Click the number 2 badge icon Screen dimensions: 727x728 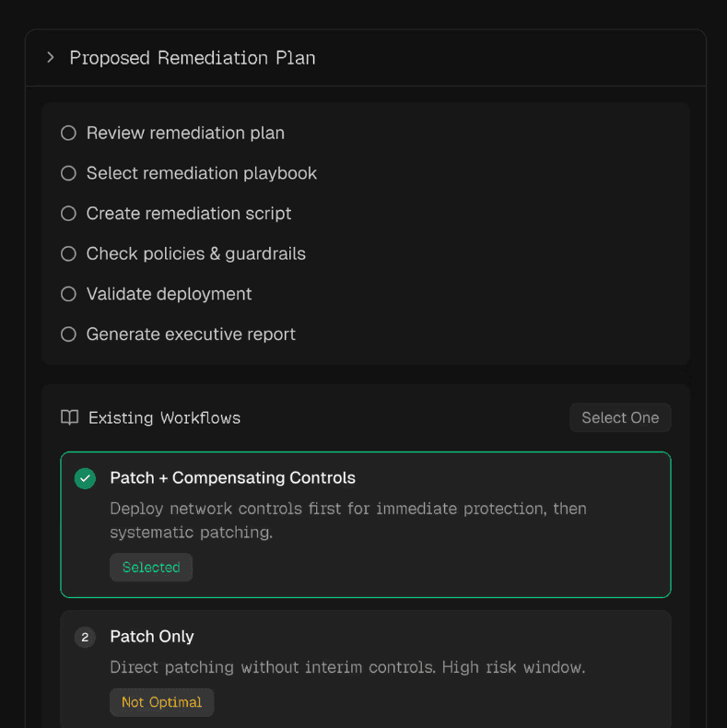tap(85, 637)
